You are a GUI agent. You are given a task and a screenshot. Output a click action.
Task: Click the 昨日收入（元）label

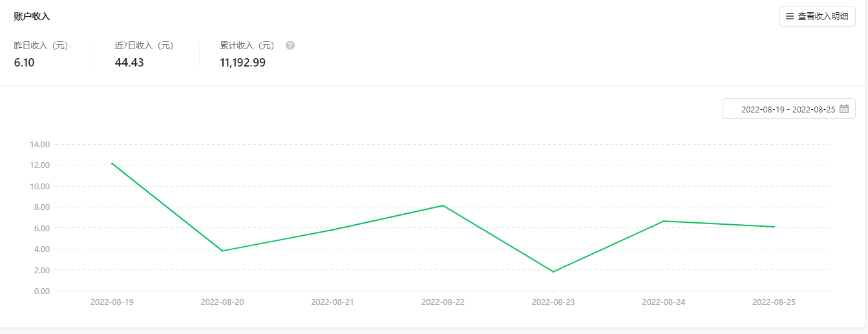[41, 46]
